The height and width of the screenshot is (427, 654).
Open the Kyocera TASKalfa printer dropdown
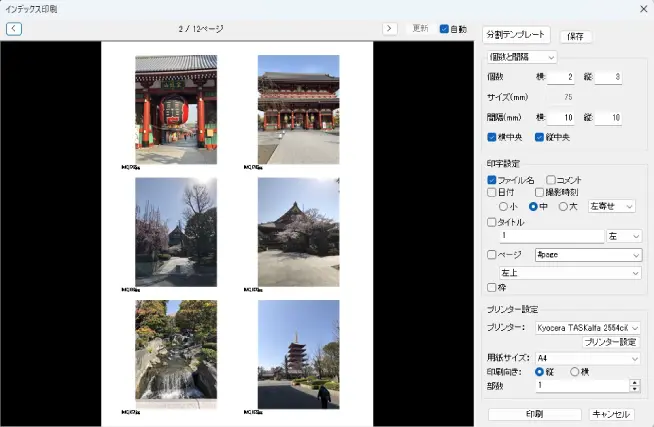(x=588, y=328)
